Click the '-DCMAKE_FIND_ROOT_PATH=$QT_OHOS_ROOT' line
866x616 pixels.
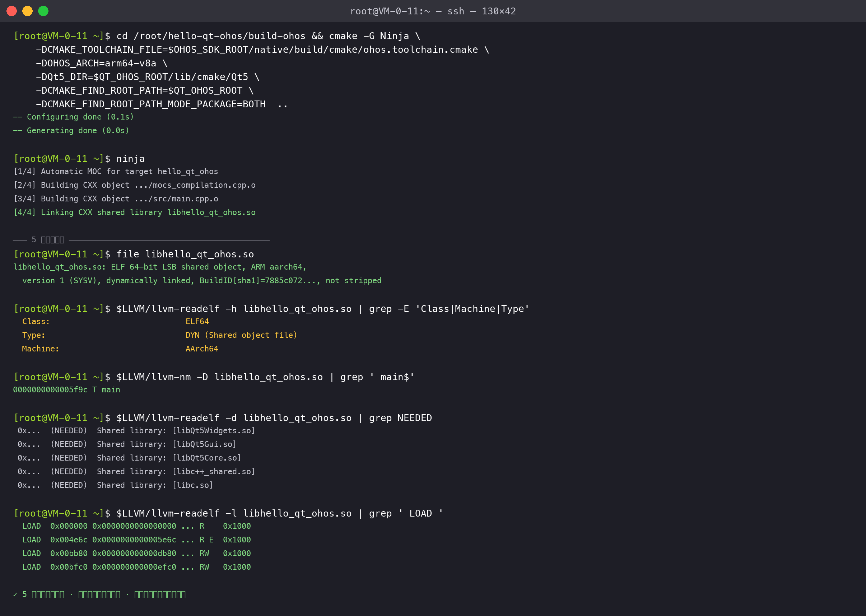coord(145,91)
